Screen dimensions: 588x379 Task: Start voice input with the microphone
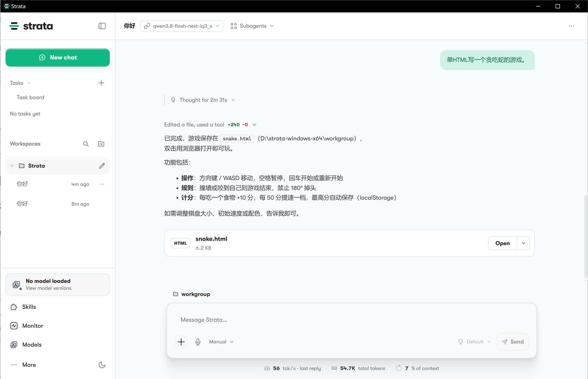click(x=198, y=342)
